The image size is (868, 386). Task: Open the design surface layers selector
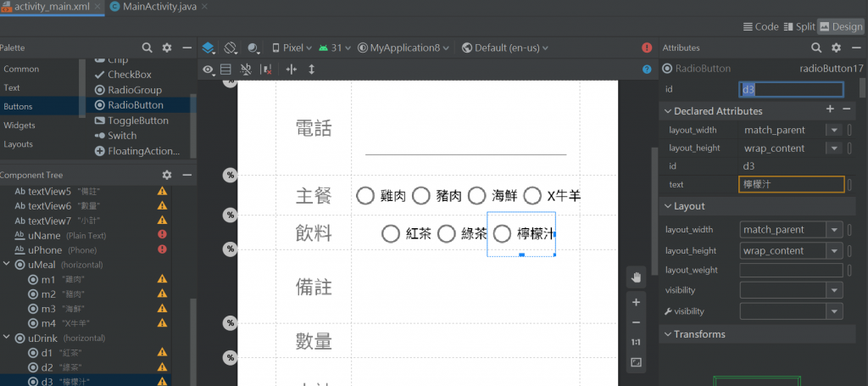[x=209, y=48]
